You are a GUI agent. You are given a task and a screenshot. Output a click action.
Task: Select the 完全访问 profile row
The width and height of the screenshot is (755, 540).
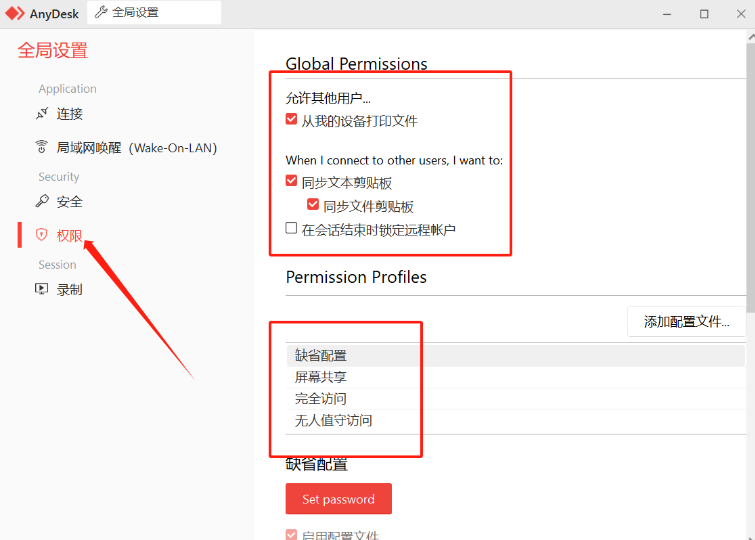(515, 399)
